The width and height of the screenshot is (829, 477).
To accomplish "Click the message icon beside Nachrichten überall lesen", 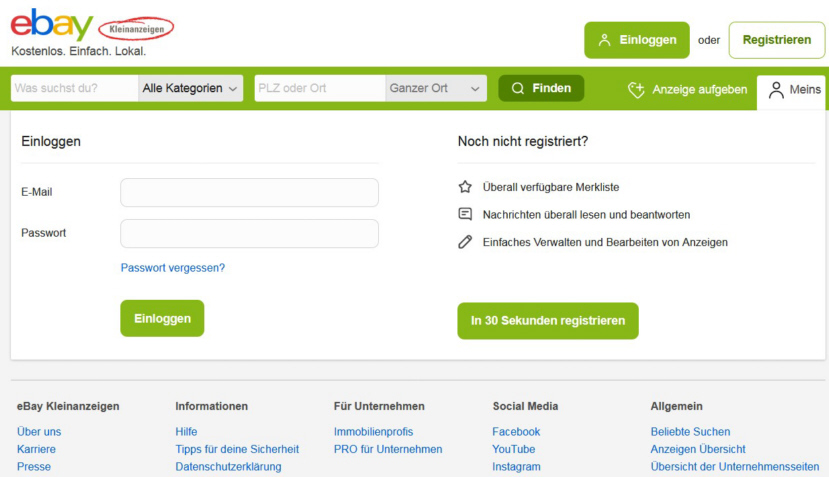I will 465,214.
